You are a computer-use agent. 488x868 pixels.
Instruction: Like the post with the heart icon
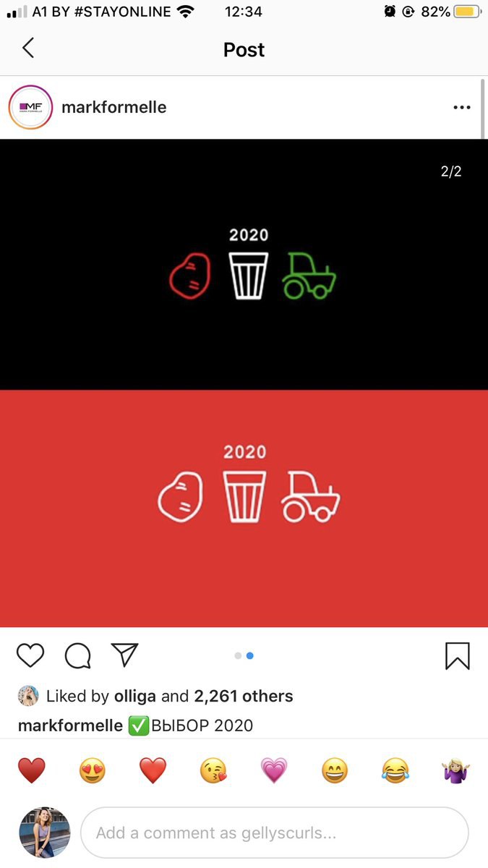point(30,655)
